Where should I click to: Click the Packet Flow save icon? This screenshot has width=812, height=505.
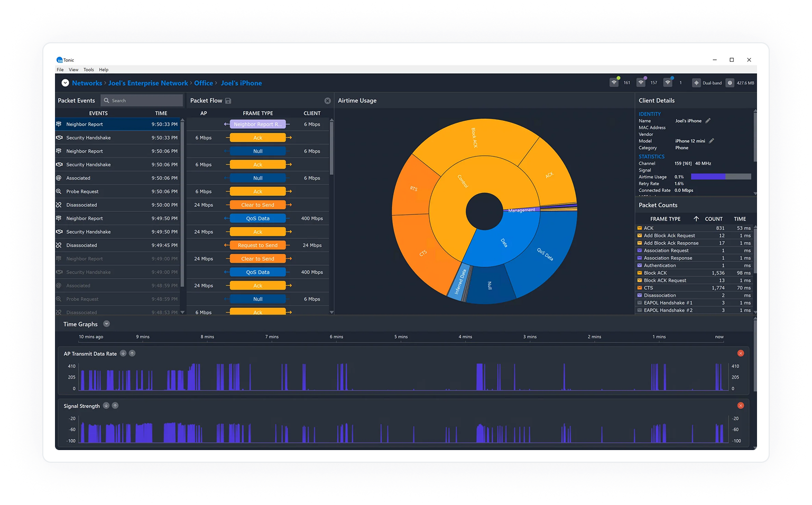point(227,100)
